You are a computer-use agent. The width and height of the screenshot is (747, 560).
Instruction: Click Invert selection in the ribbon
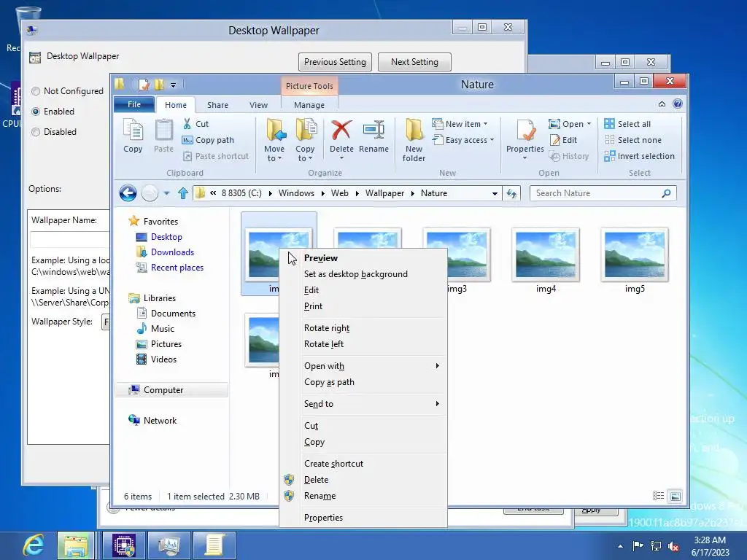639,156
